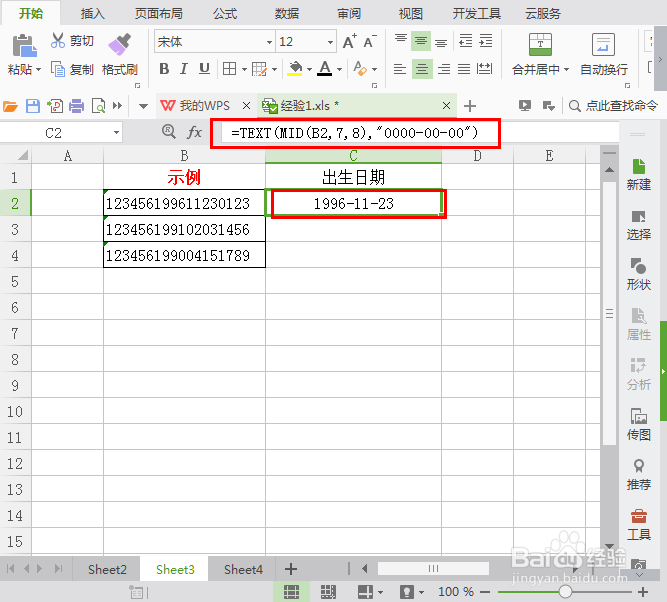667x602 pixels.
Task: Open font color dropdown arrow
Action: point(339,69)
